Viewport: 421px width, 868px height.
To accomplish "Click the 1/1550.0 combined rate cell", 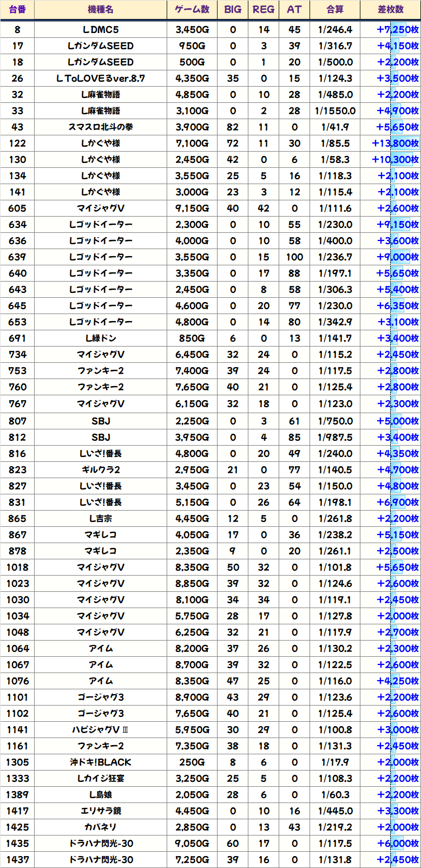I will pos(336,111).
